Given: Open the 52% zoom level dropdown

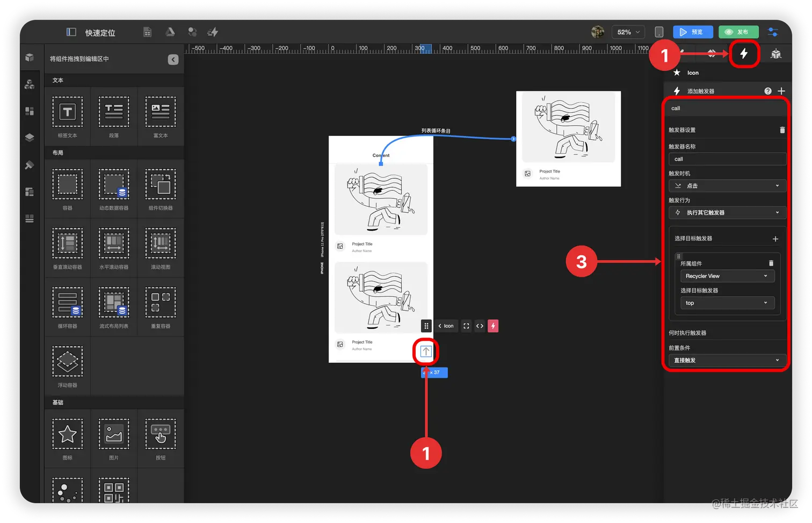Looking at the screenshot, I should 628,32.
